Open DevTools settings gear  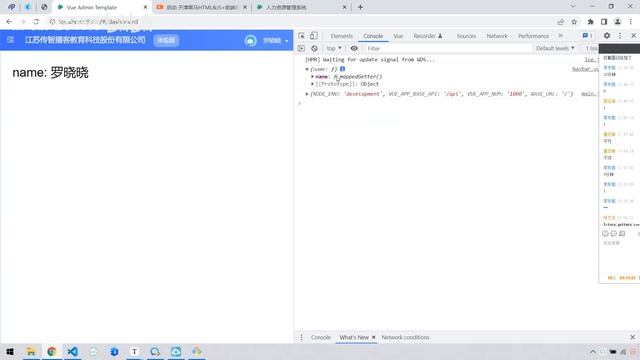607,36
